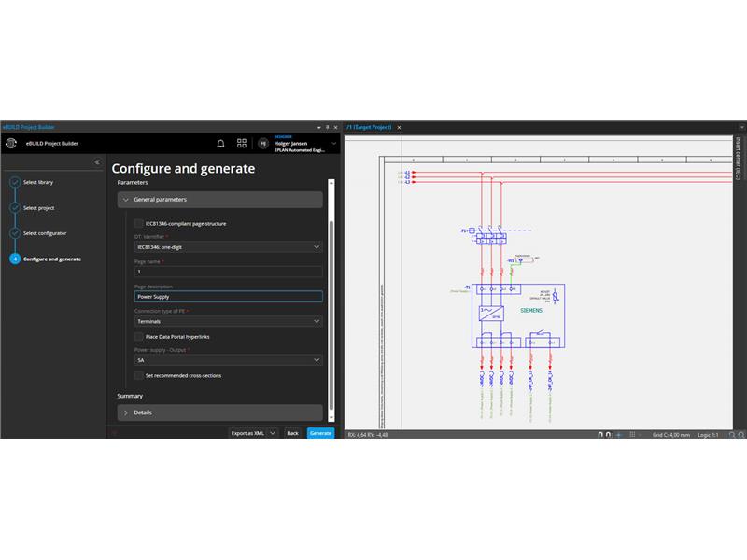Collapse the steps sidebar with double-arrow
The width and height of the screenshot is (747, 560).
pyautogui.click(x=97, y=162)
